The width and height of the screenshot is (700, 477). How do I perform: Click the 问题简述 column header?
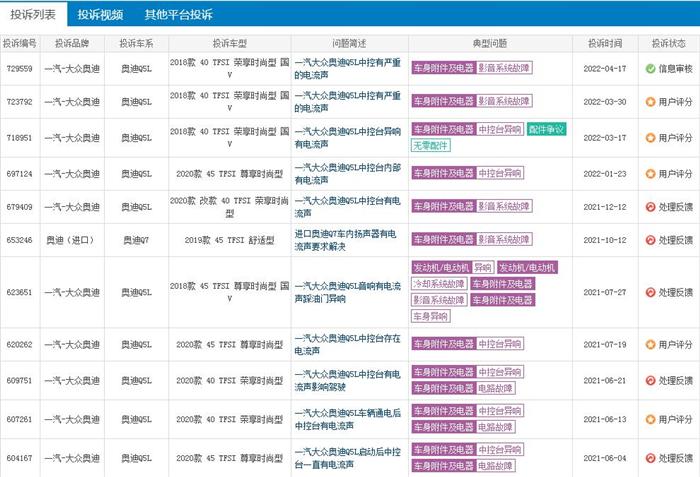point(349,44)
